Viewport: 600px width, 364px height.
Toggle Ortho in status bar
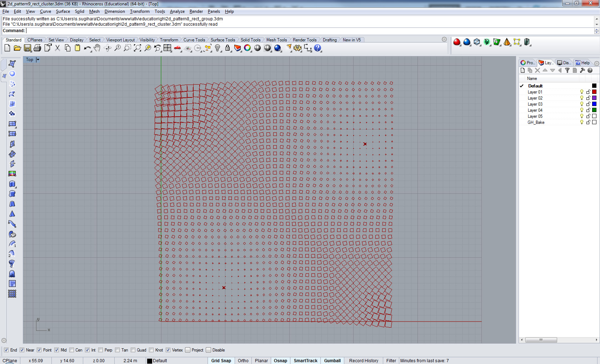point(243,361)
